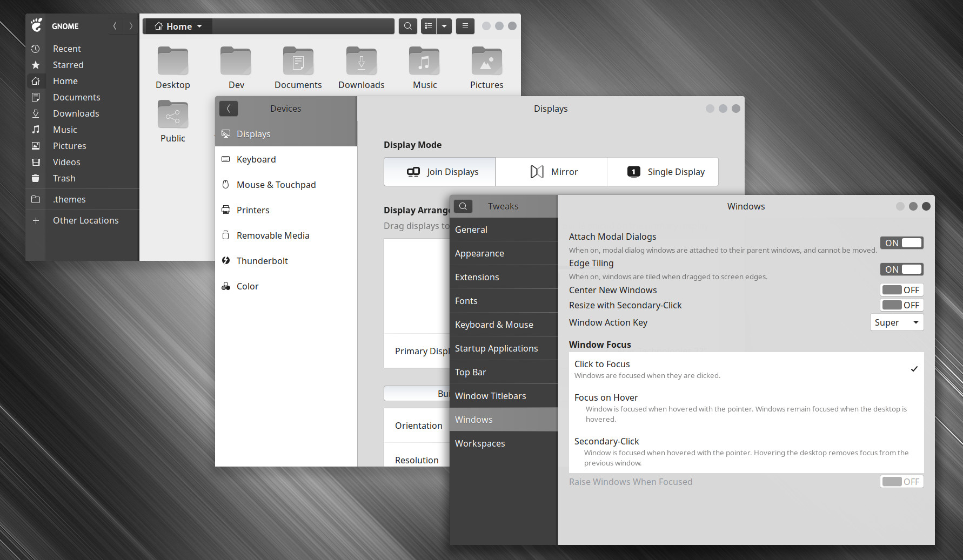Click the Orientation row in Displays
The width and height of the screenshot is (963, 560).
pyautogui.click(x=417, y=426)
